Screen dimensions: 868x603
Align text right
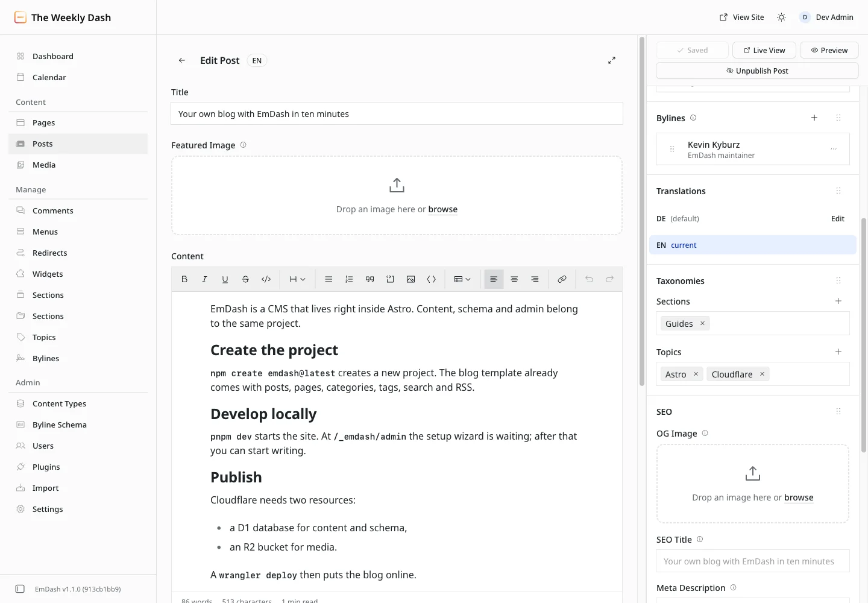(x=535, y=279)
